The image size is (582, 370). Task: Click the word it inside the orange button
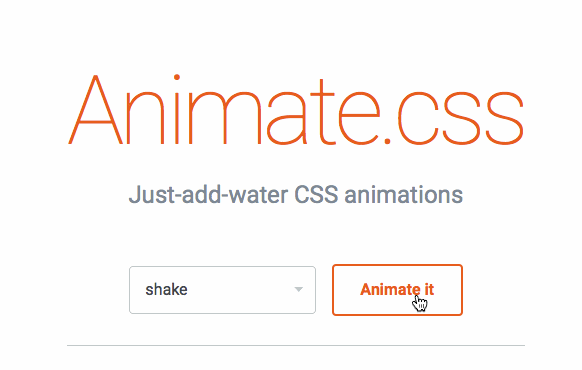(429, 289)
